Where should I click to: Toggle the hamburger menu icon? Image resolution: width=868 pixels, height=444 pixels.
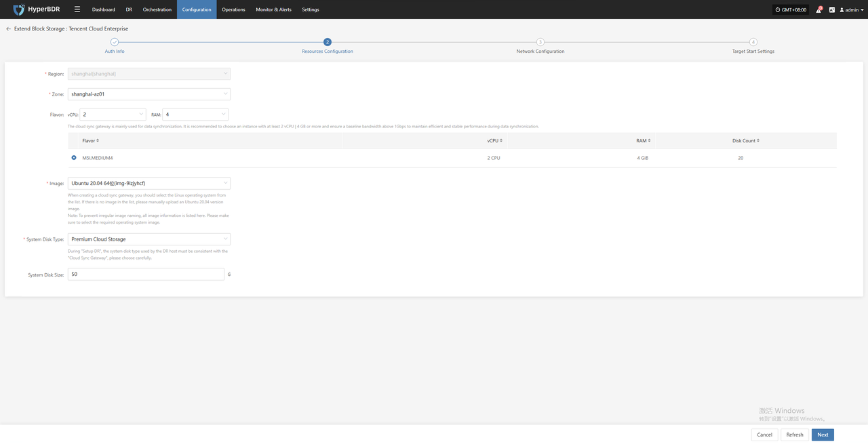coord(77,9)
